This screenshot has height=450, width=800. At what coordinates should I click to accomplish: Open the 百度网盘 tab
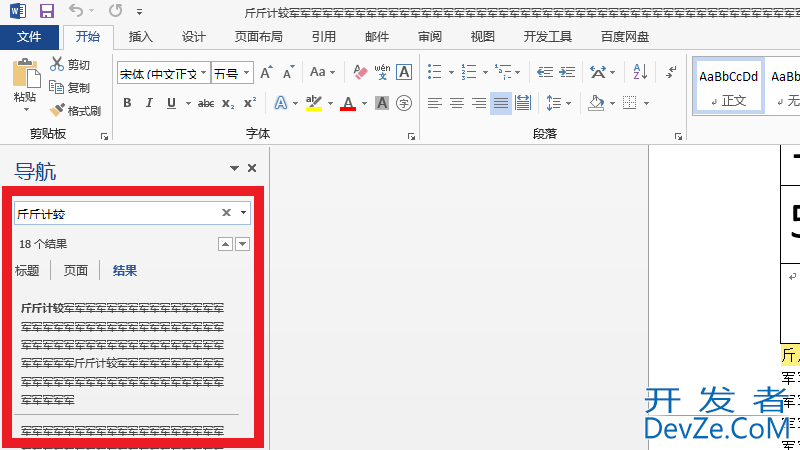(x=624, y=37)
